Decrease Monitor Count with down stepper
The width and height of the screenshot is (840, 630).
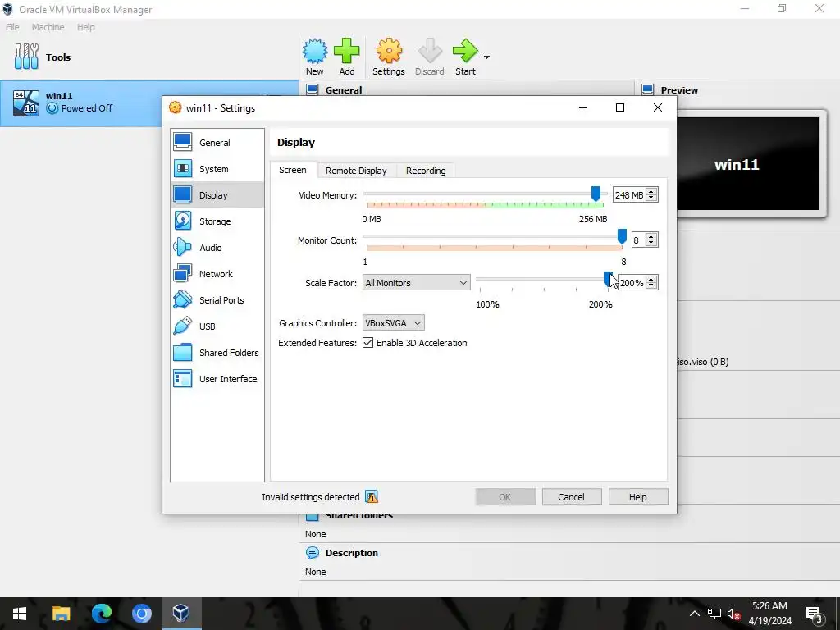[651, 244]
